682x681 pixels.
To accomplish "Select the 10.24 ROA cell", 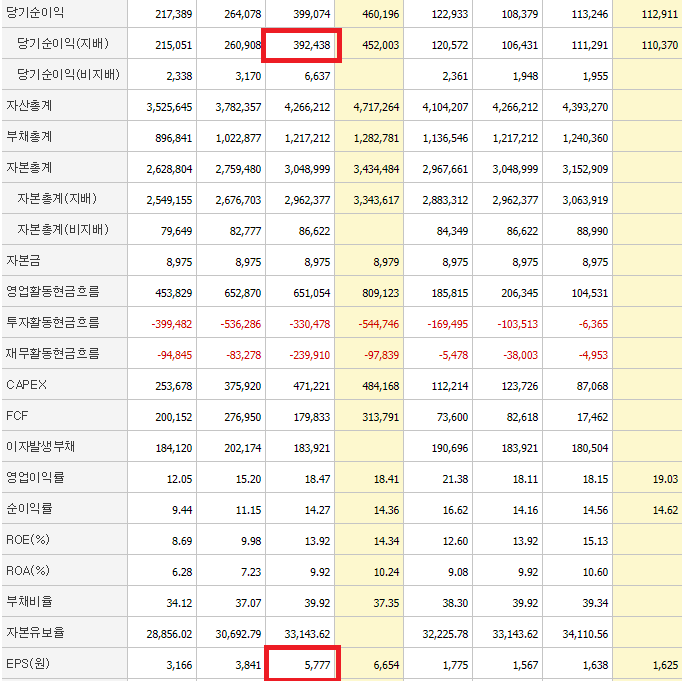I will 387,572.
